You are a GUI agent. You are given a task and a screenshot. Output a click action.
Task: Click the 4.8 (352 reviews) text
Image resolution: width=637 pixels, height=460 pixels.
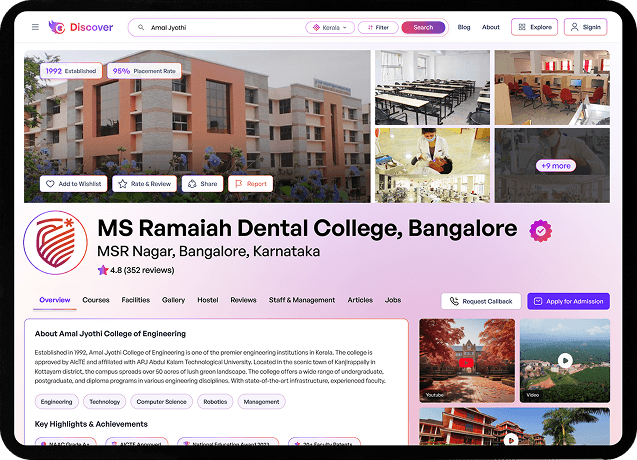point(142,270)
